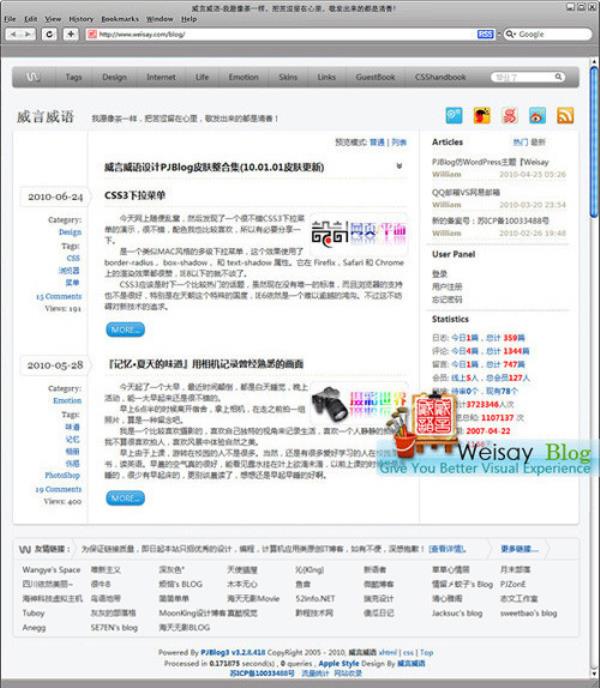Image resolution: width=600 pixels, height=688 pixels.
Task: Open the Google search engine dropdown
Action: [x=510, y=34]
